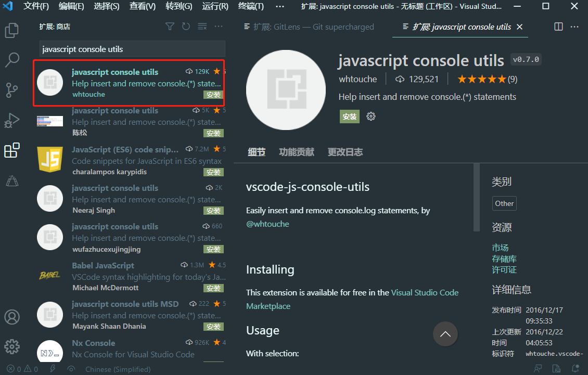The image size is (588, 375).
Task: Click the gear next to the detail install button
Action: 371,117
